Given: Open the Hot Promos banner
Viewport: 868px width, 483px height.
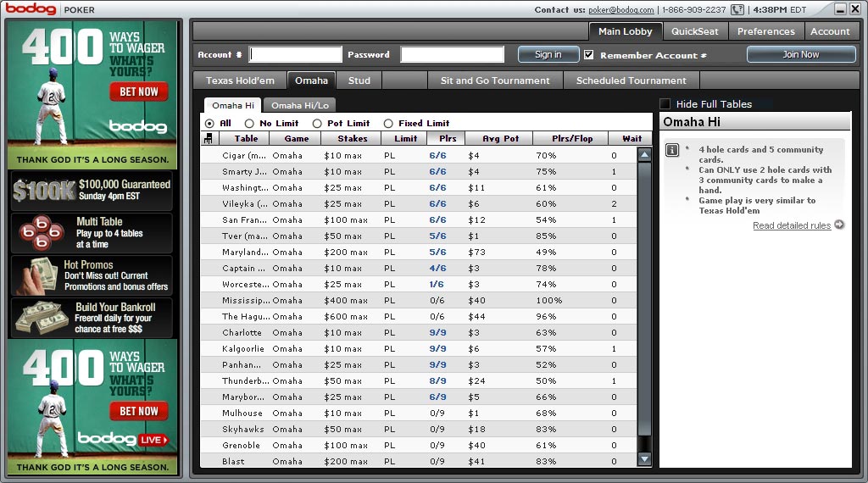Looking at the screenshot, I should pyautogui.click(x=92, y=275).
